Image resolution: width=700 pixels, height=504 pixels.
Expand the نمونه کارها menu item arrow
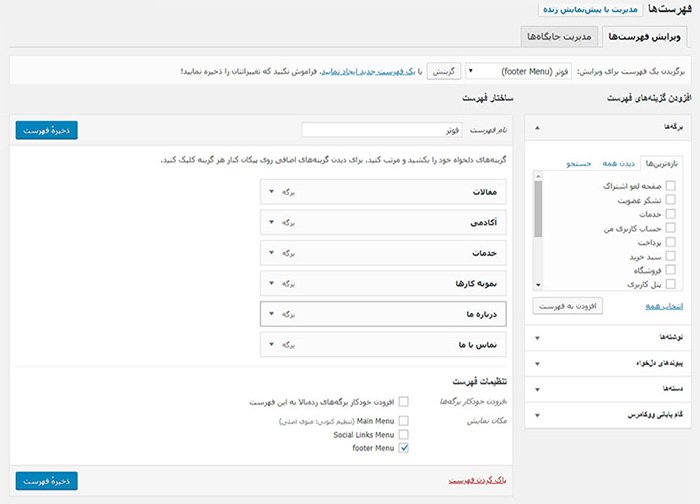coord(271,283)
